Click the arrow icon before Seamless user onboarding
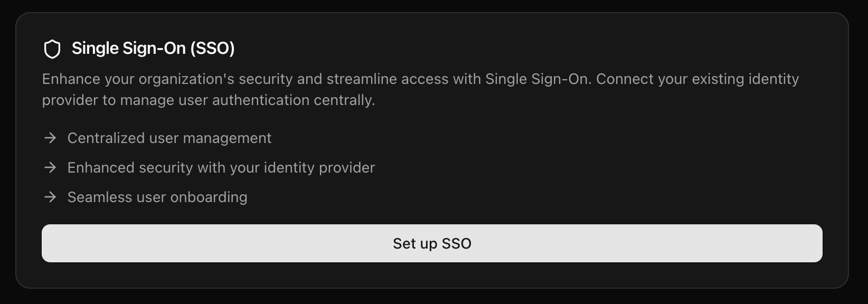This screenshot has width=868, height=304. 50,197
